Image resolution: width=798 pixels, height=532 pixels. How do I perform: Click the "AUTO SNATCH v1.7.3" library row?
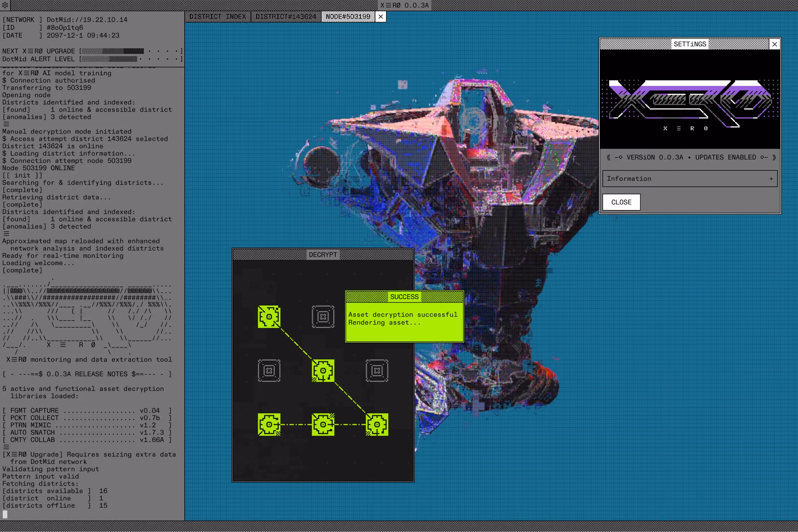(87, 433)
